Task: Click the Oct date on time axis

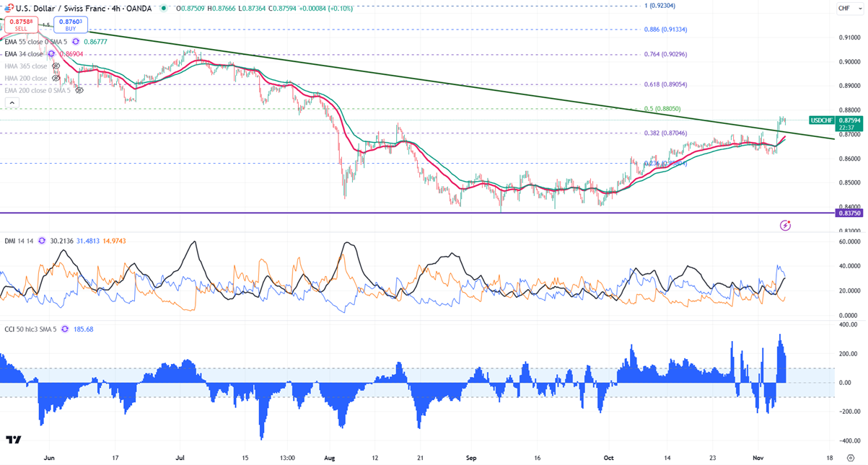Action: (608, 457)
